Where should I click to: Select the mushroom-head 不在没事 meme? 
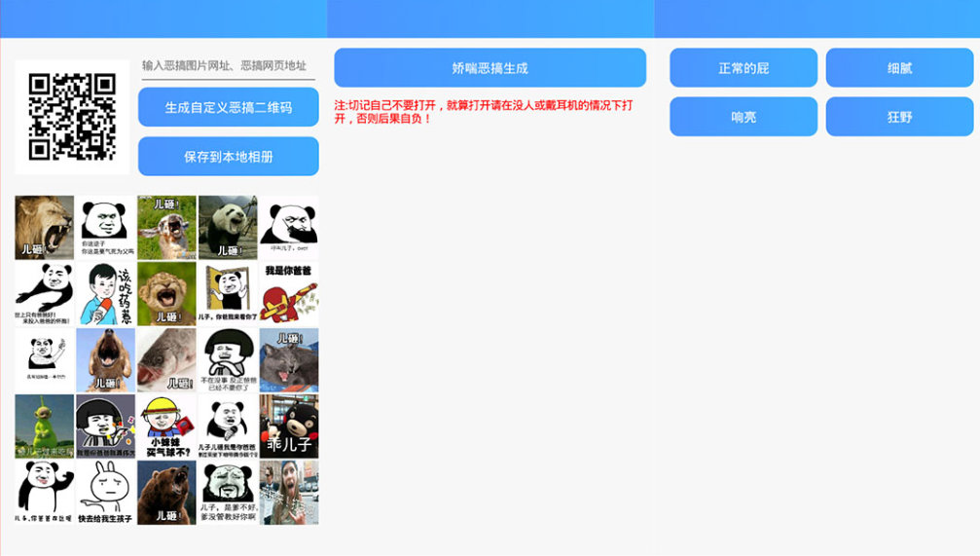[228, 360]
